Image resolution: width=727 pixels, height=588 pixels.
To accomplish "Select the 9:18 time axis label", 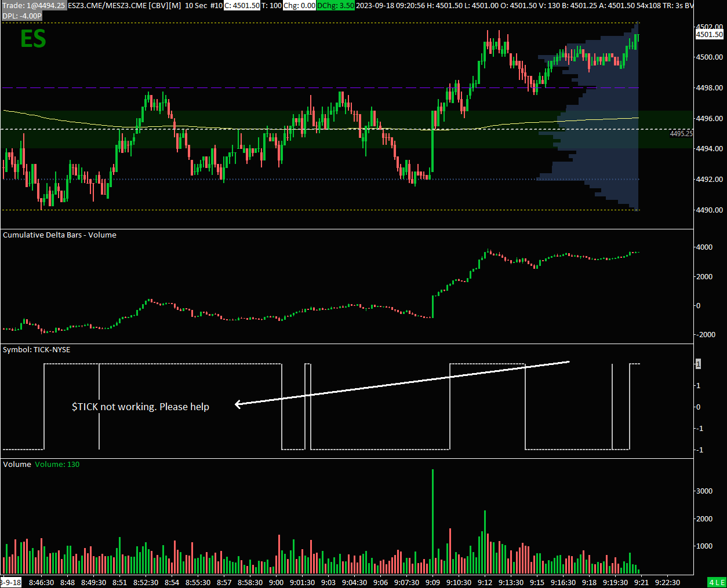I will pyautogui.click(x=589, y=583).
